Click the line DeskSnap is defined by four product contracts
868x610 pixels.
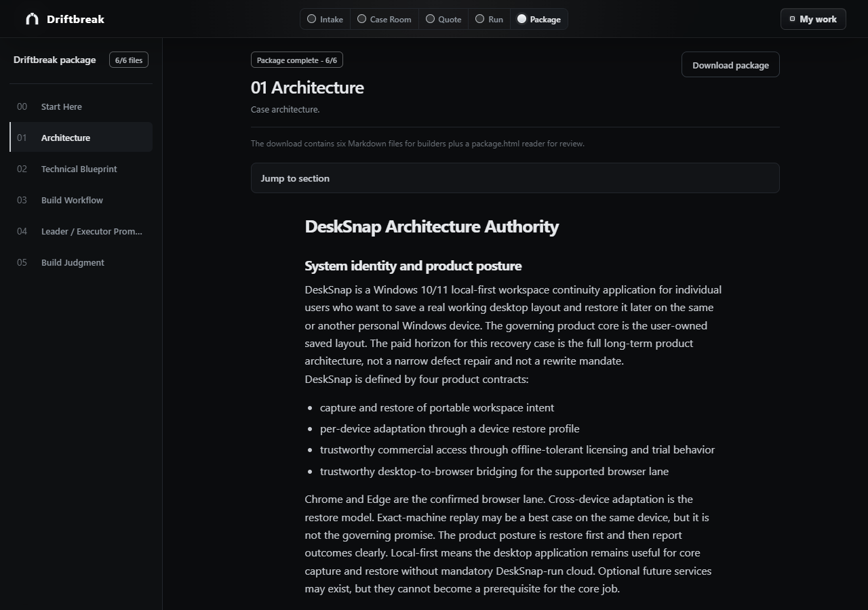coord(416,379)
